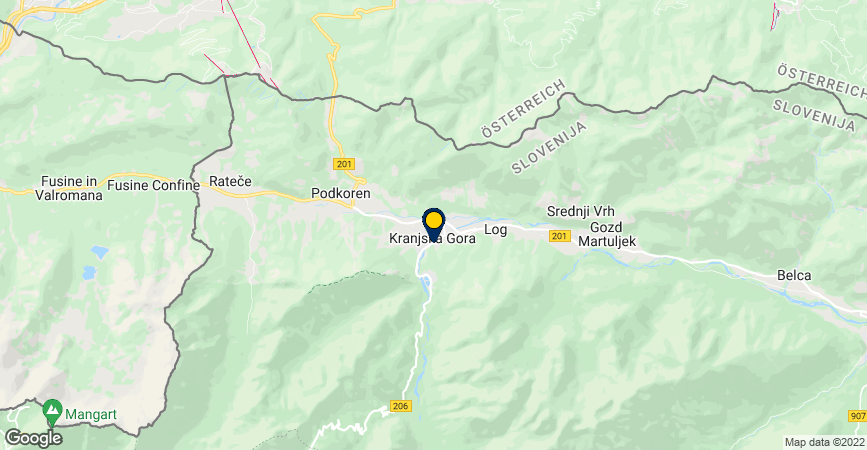
Task: Select the Srednji Vrh label
Action: point(581,211)
